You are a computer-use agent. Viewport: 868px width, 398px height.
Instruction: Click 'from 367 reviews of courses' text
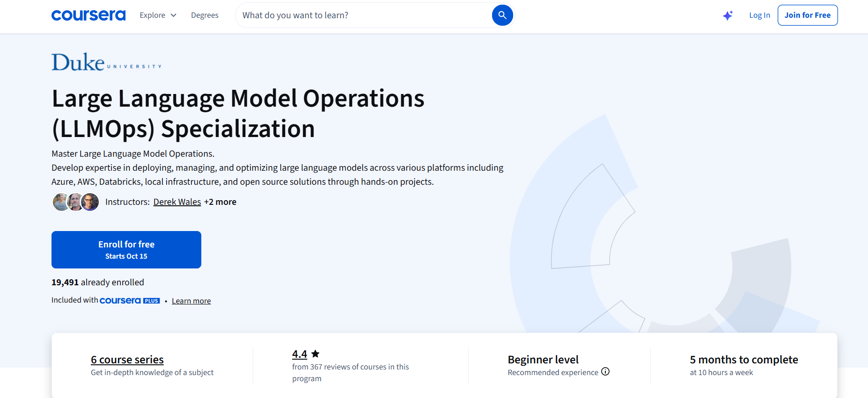[x=350, y=373]
